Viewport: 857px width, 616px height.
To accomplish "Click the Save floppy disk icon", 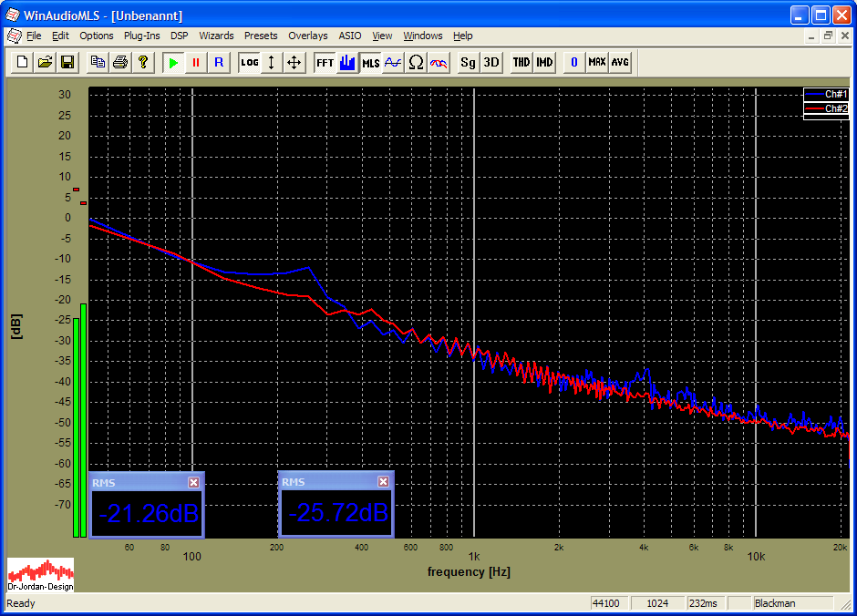I will tap(67, 62).
